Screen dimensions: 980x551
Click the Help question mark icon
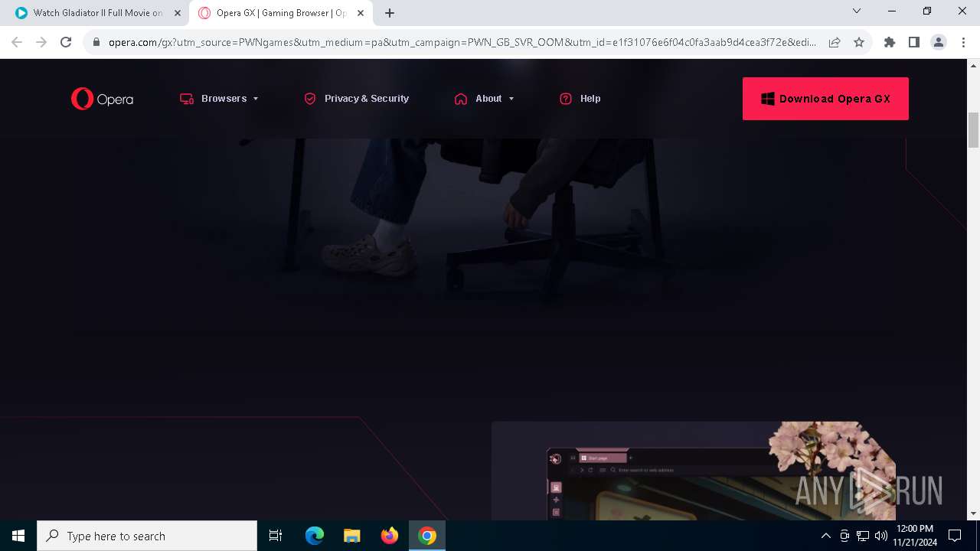click(566, 99)
